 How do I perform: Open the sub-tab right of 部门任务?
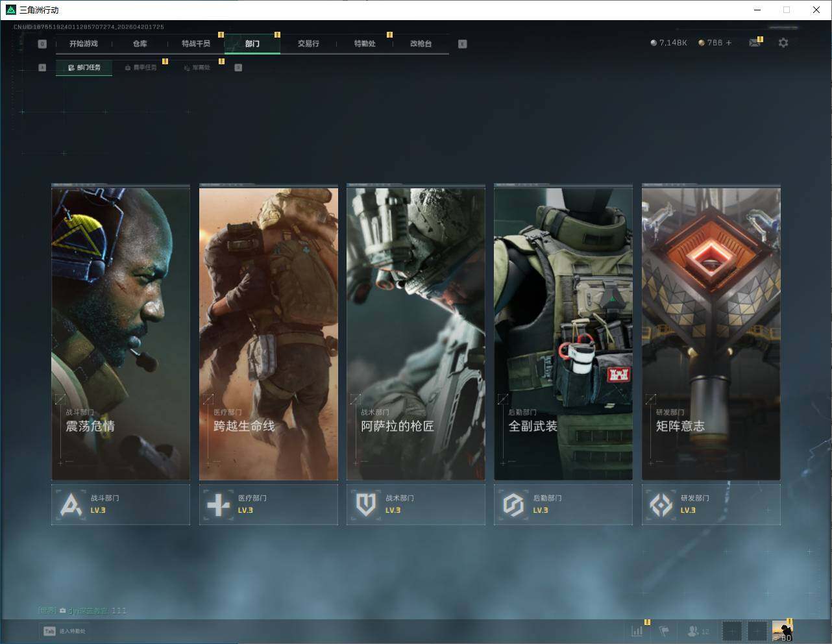point(141,68)
